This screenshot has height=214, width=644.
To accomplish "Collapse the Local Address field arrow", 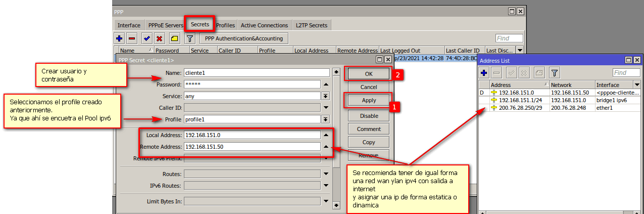I will tap(326, 135).
